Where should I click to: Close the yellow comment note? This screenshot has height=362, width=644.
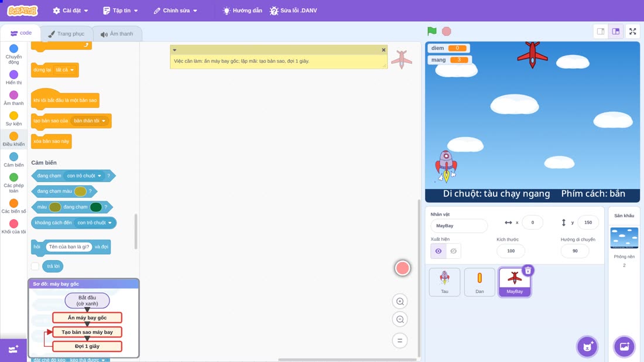click(x=383, y=50)
